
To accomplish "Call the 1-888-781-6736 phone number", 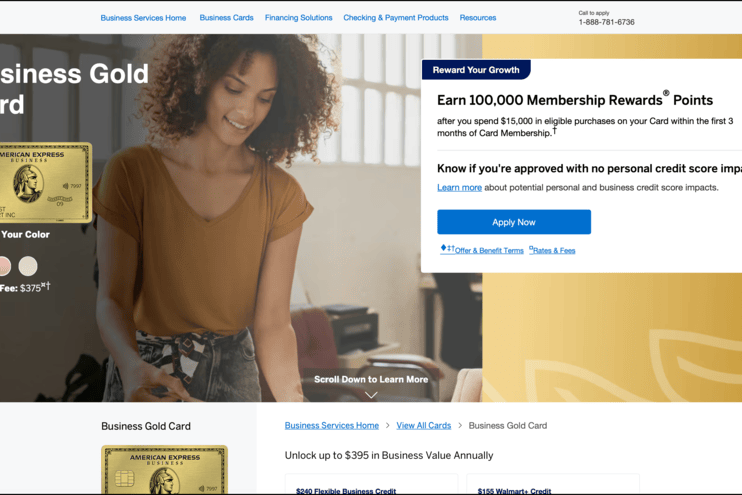I will 606,22.
